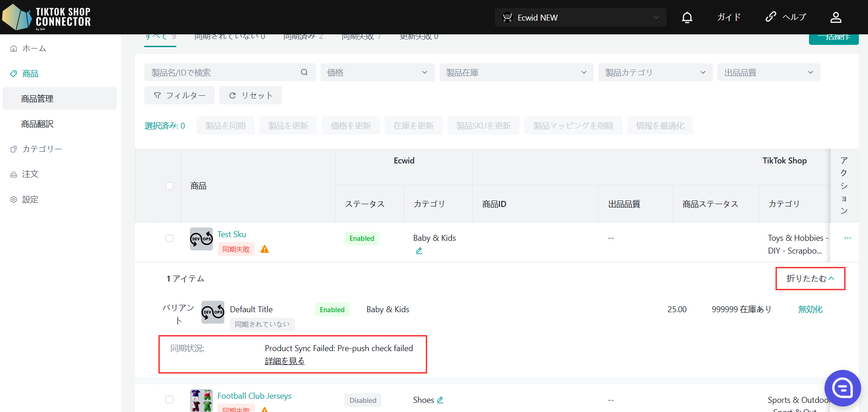Image resolution: width=868 pixels, height=412 pixels.
Task: Open 商品管理 submenu item
Action: (60, 98)
